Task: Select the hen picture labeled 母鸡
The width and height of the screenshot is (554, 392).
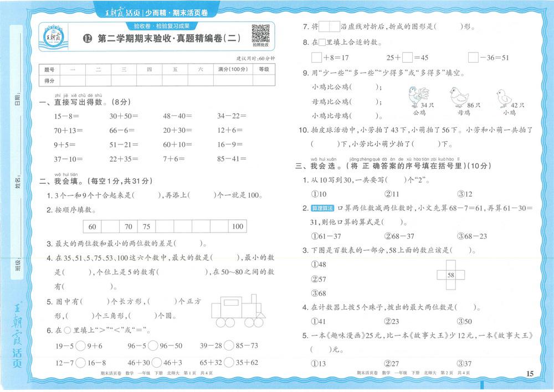Action: click(x=459, y=97)
